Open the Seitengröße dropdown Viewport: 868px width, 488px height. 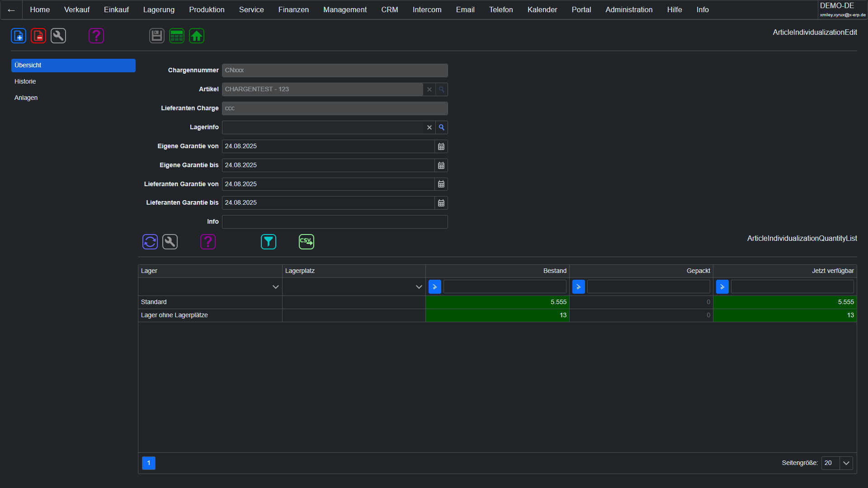846,463
